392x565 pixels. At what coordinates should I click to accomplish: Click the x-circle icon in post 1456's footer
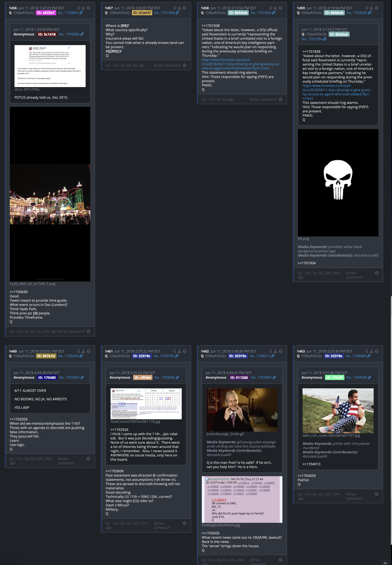point(88,331)
